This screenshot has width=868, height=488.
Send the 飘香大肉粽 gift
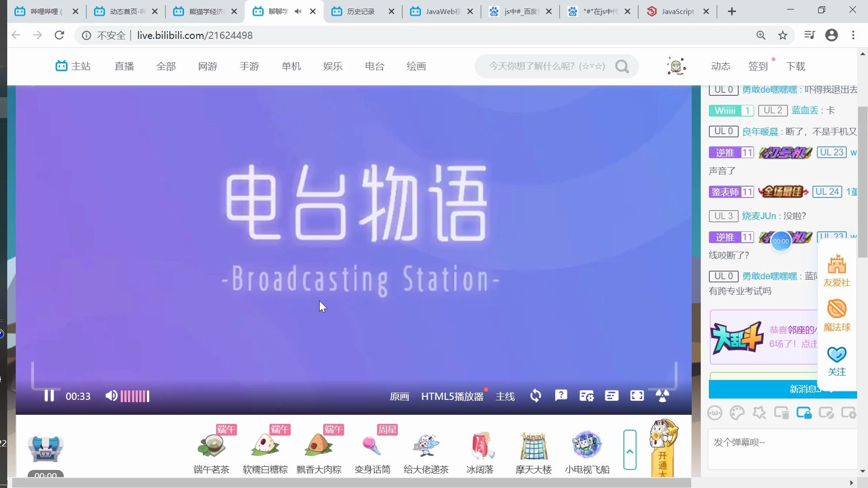319,450
